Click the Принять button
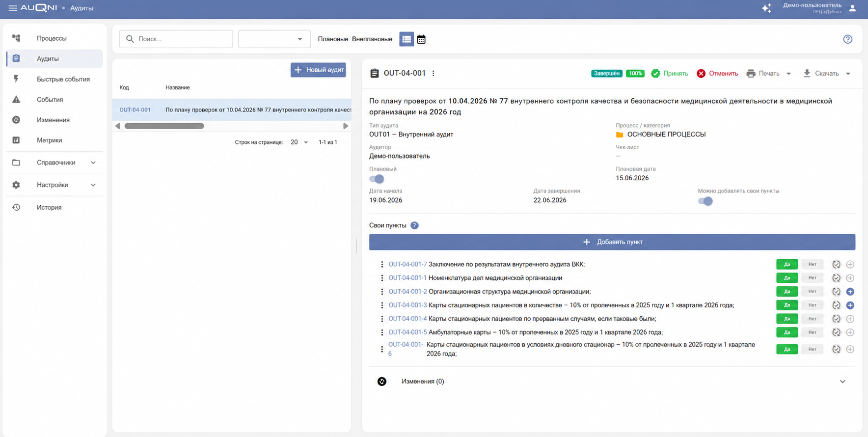The width and height of the screenshot is (868, 437). pyautogui.click(x=670, y=74)
